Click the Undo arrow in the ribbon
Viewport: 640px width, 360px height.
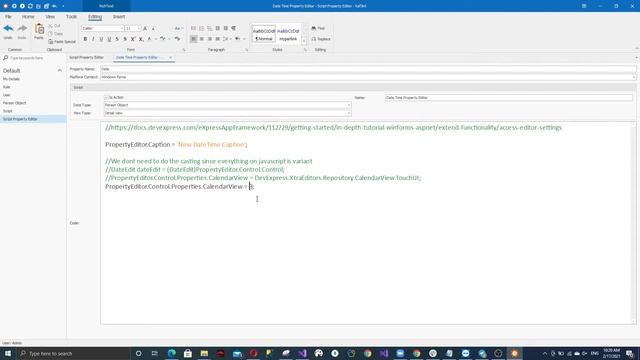click(x=8, y=29)
